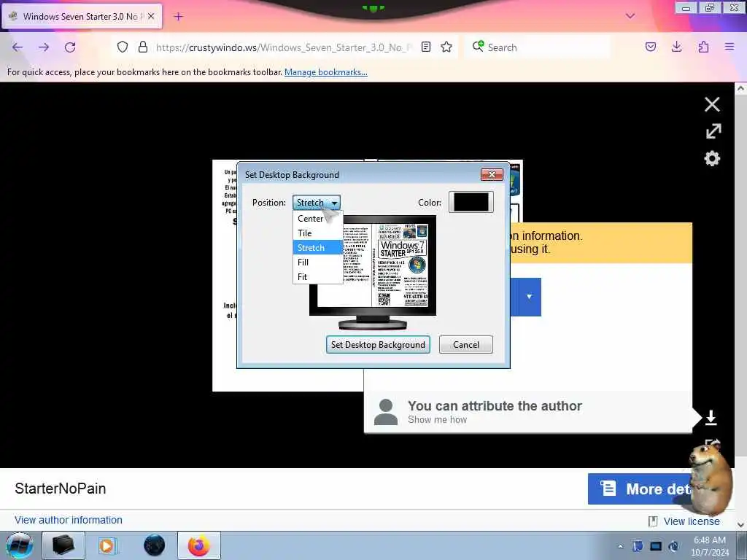Expand the image viewer to fullscreen arrows
The height and width of the screenshot is (560, 747).
tap(713, 131)
